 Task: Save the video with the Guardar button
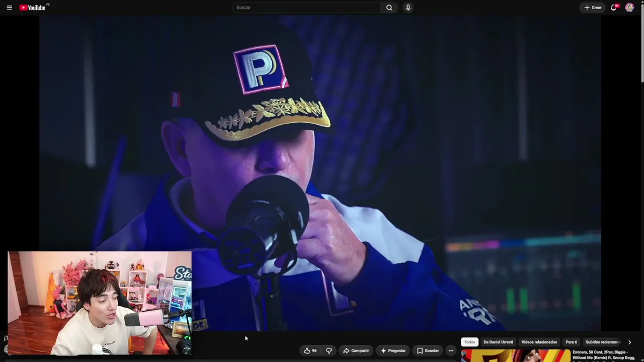(428, 351)
